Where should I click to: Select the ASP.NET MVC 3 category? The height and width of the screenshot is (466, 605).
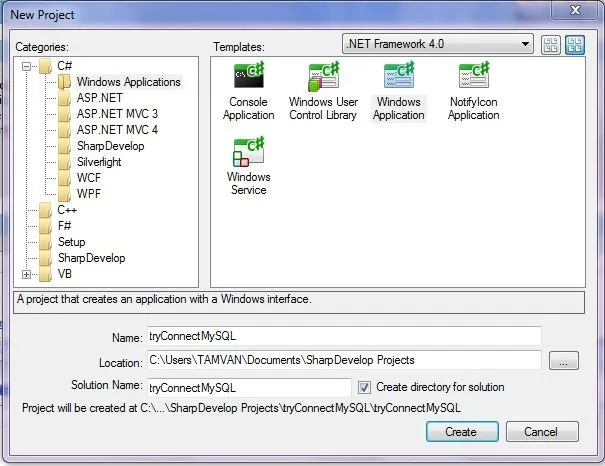[117, 114]
